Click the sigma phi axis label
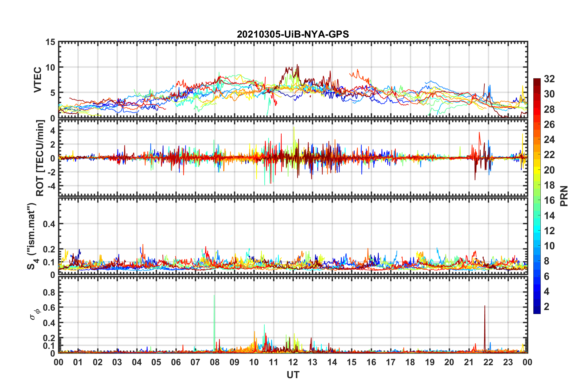 (35, 315)
